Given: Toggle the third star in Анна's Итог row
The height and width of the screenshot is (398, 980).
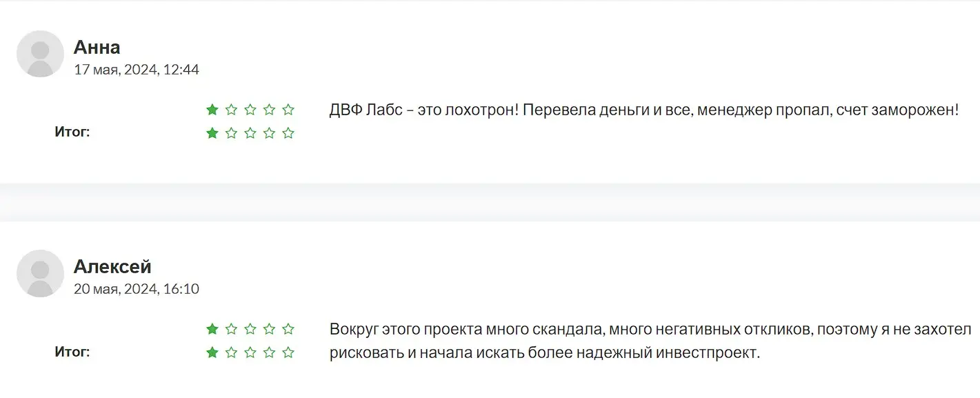Looking at the screenshot, I should [x=250, y=133].
